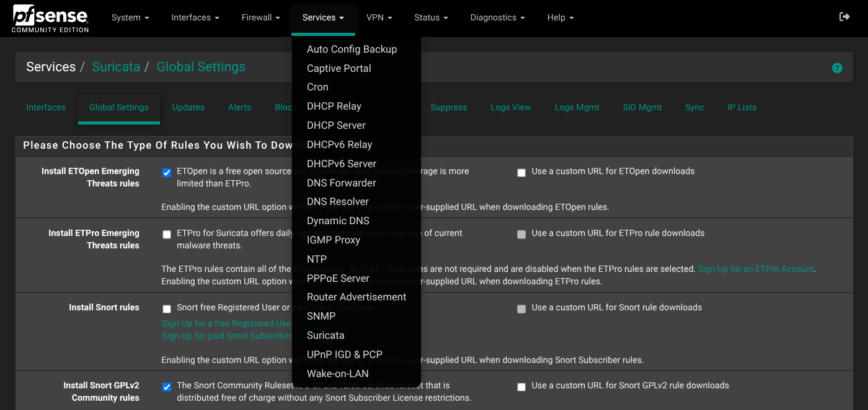This screenshot has width=868, height=410.
Task: Click the pfSense Community Edition logo
Action: pyautogui.click(x=50, y=18)
